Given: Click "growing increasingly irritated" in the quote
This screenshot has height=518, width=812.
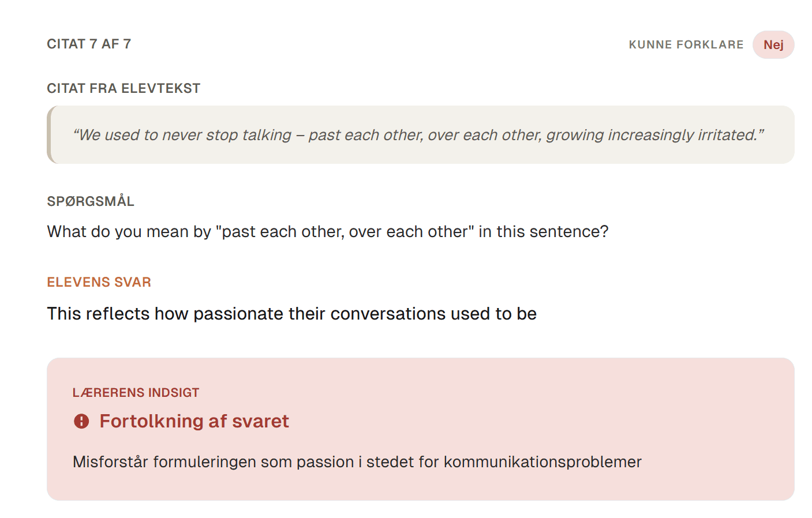Looking at the screenshot, I should pos(651,135).
